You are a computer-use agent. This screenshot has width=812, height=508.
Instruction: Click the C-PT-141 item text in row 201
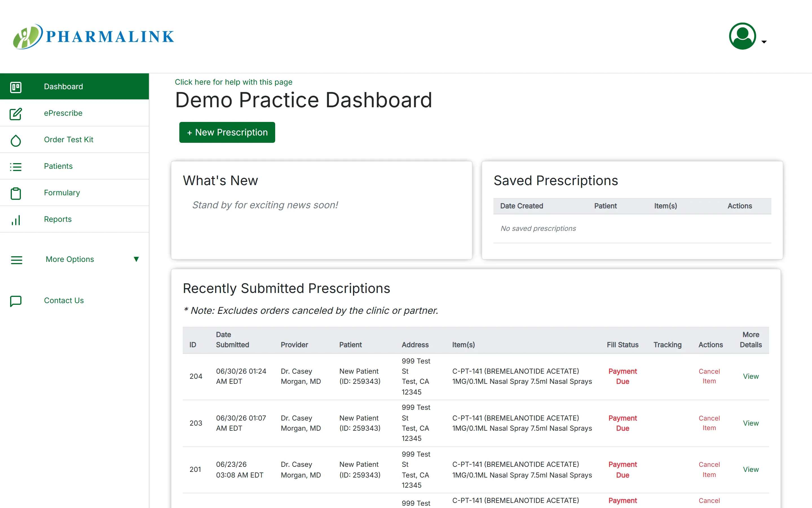[x=522, y=469]
